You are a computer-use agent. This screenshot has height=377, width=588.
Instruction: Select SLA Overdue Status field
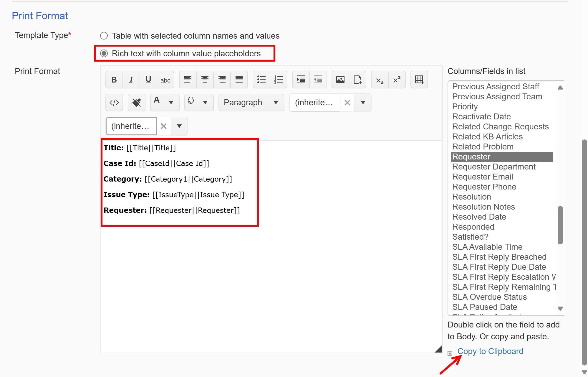click(502, 297)
